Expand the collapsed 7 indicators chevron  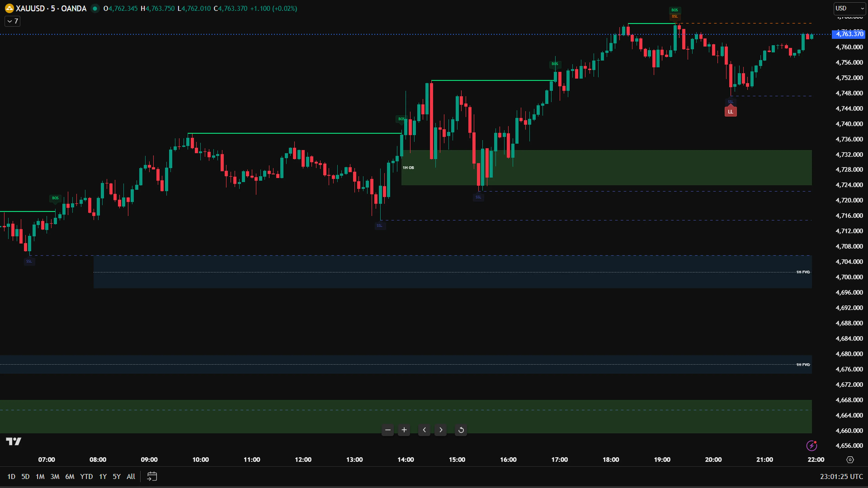click(12, 21)
